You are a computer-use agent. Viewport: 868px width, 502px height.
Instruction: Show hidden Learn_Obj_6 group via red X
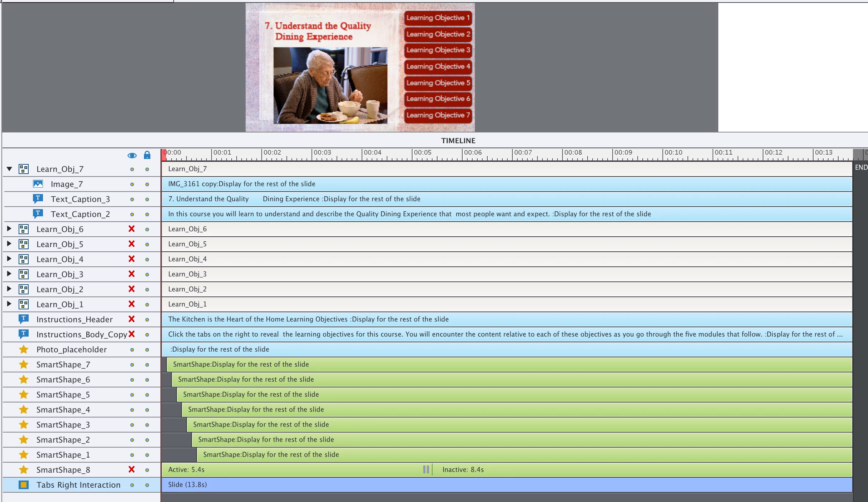click(131, 229)
